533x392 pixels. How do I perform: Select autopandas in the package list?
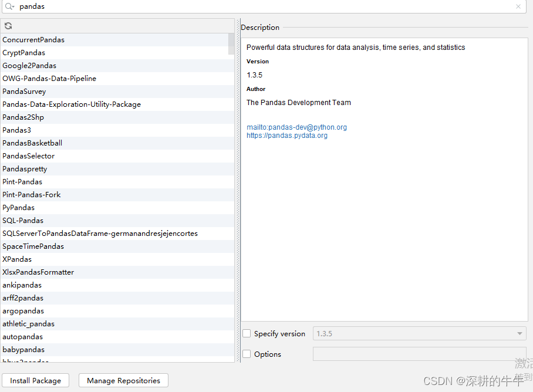(117, 337)
